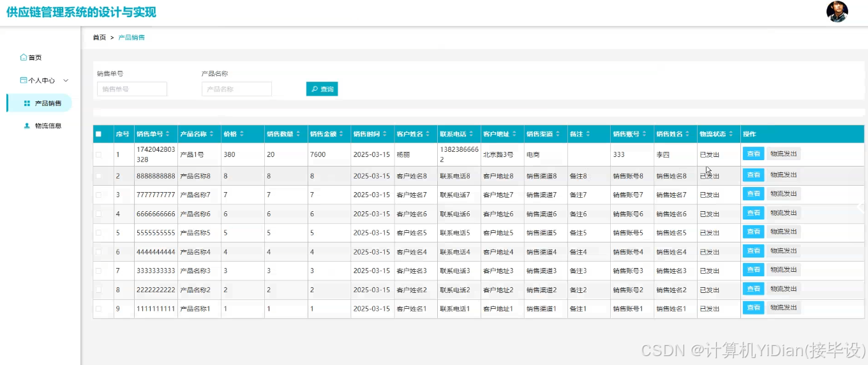This screenshot has height=365, width=868.
Task: Click sales number cell 1742042803328
Action: click(x=156, y=154)
